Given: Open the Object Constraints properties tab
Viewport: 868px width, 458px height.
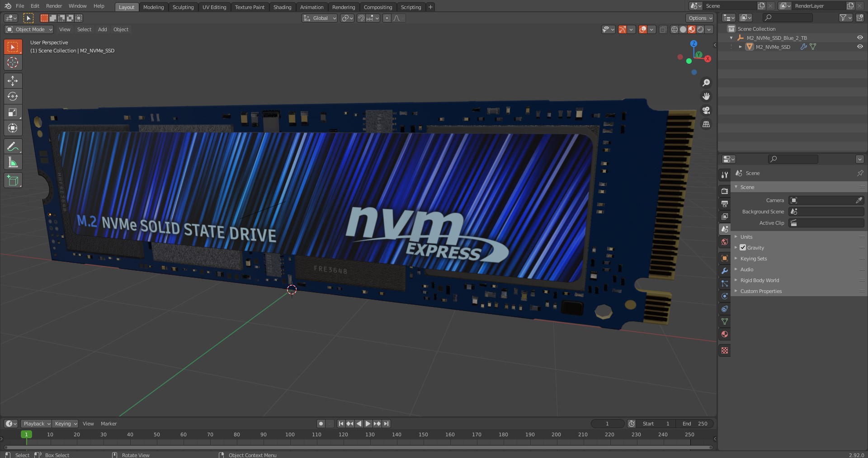Looking at the screenshot, I should click(x=725, y=309).
